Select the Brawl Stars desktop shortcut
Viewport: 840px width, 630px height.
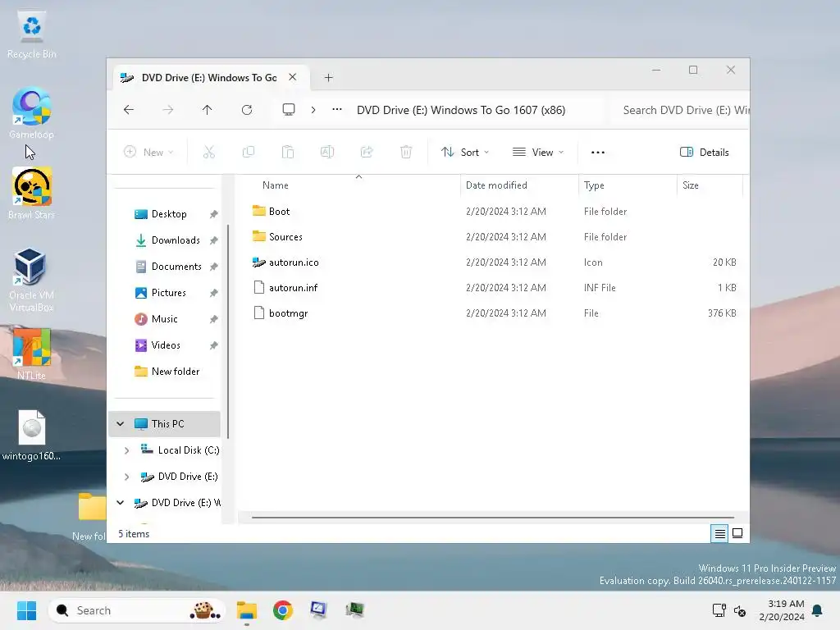tap(32, 193)
